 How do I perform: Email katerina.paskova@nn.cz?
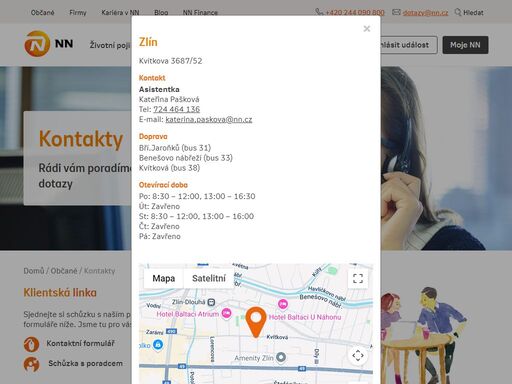[x=209, y=119]
